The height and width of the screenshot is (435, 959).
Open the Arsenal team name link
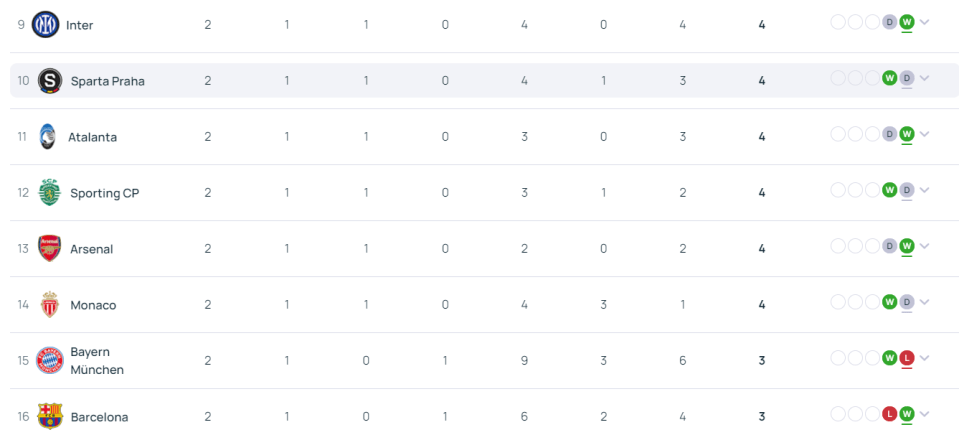[x=92, y=249]
